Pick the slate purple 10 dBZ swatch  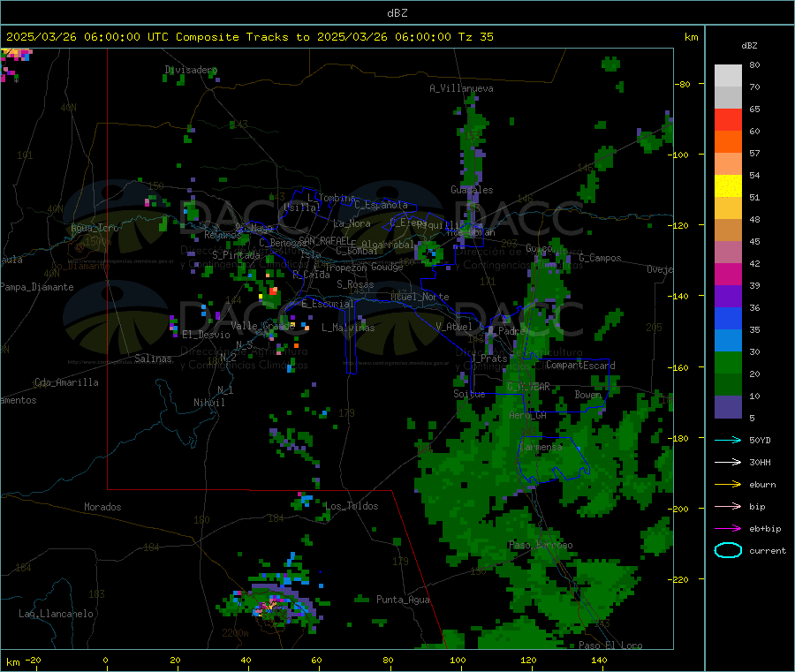(x=728, y=406)
